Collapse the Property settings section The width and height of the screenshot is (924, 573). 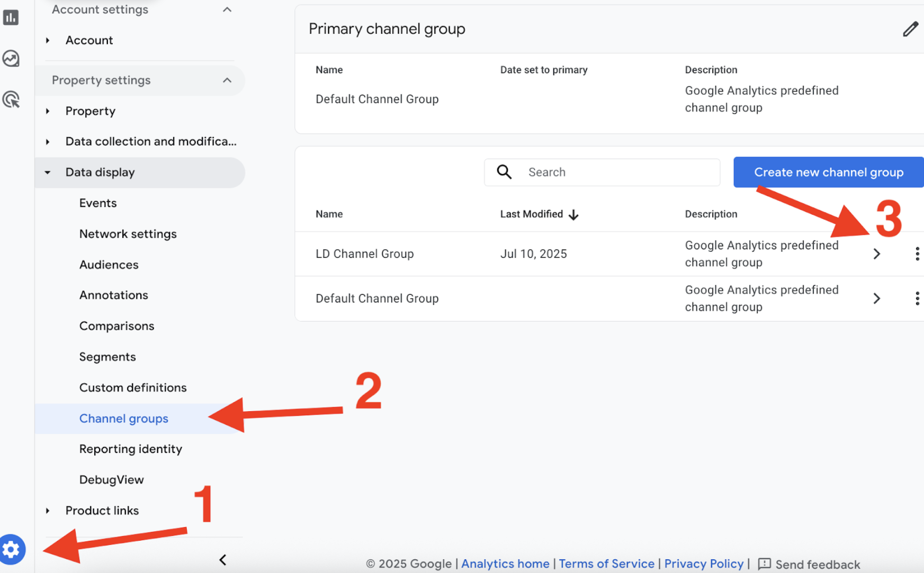coord(227,80)
